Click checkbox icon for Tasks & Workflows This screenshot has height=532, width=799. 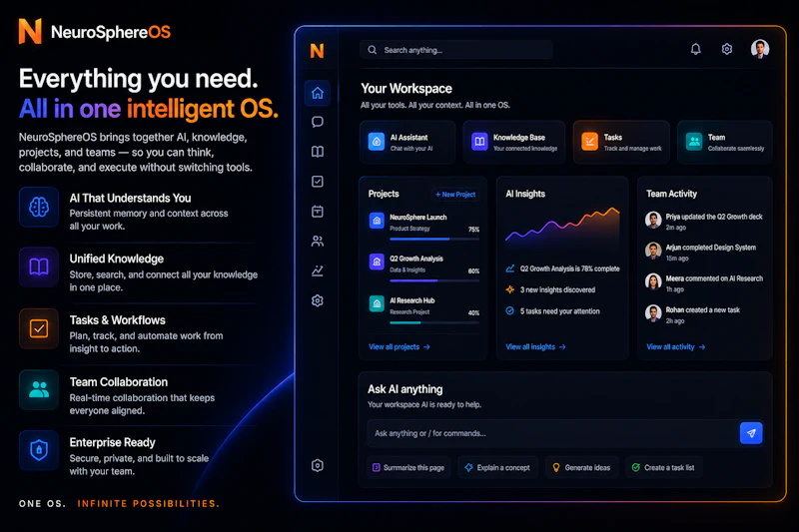click(39, 328)
